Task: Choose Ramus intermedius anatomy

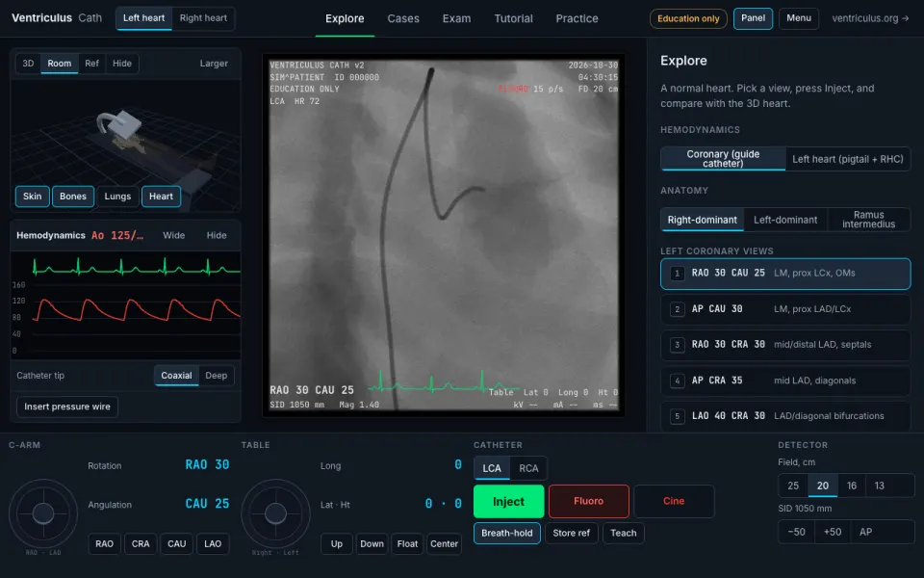Action: click(868, 220)
